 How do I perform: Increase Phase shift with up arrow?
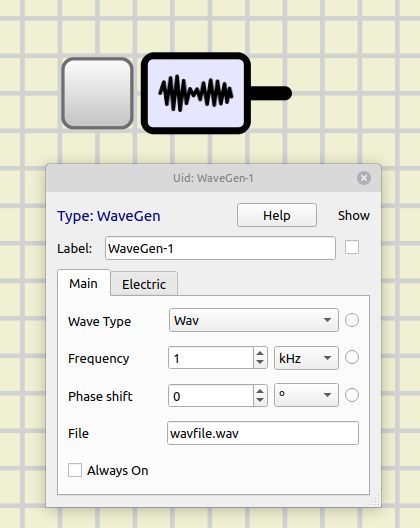[260, 392]
